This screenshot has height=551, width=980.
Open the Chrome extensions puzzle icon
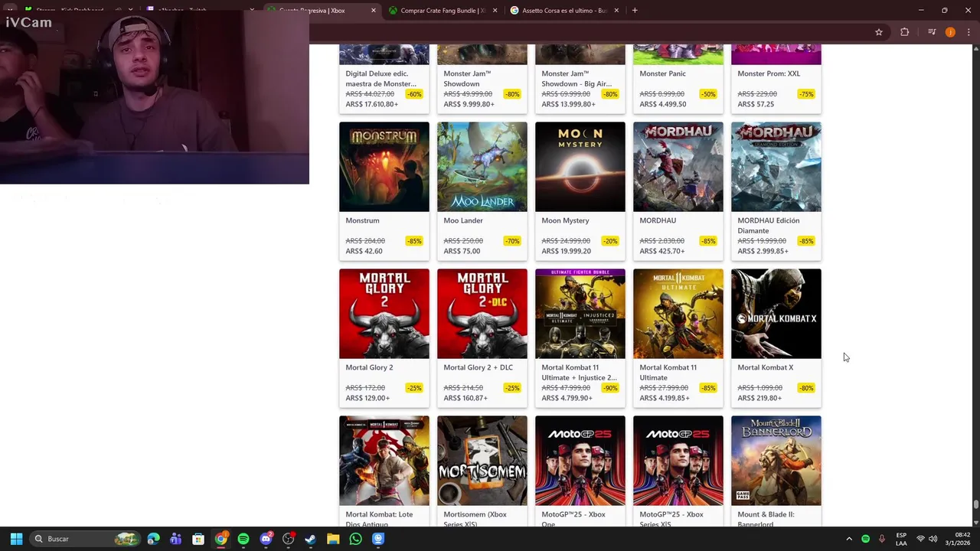click(905, 32)
